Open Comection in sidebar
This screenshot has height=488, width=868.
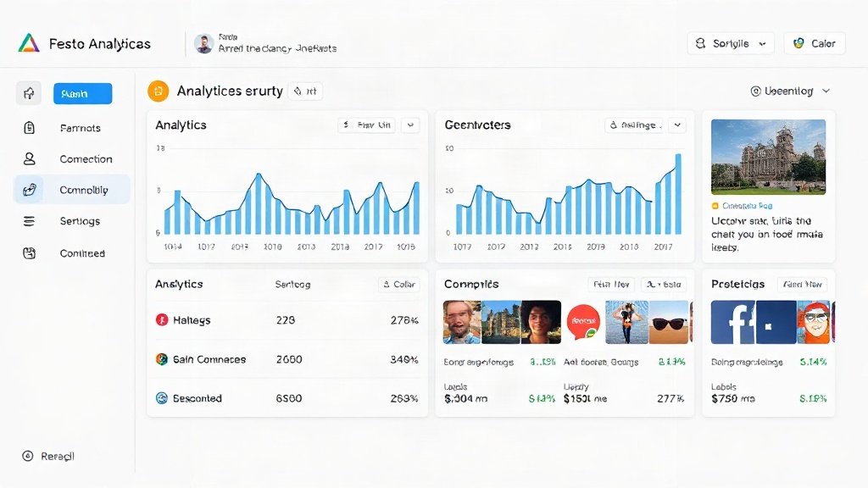pyautogui.click(x=86, y=158)
